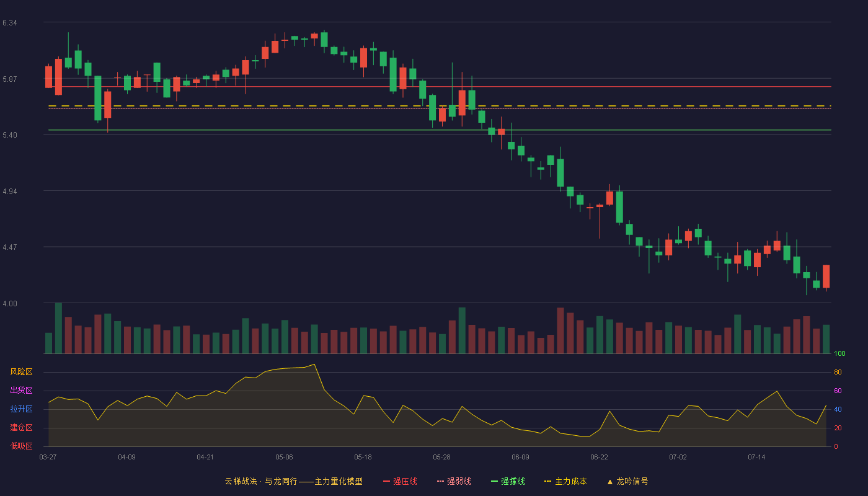The height and width of the screenshot is (496, 868).
Task: Select the 建仓区 zone label
Action: pos(21,428)
